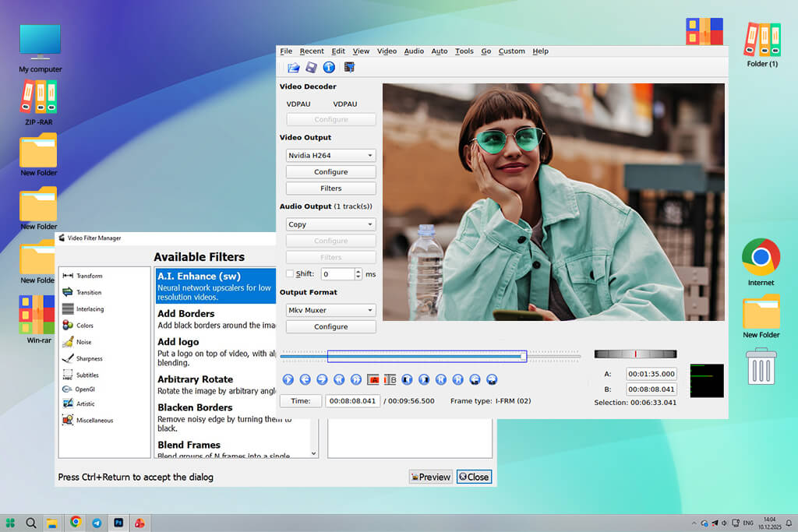This screenshot has height=532, width=798.
Task: Select the Subtitles filter category
Action: [x=80, y=375]
